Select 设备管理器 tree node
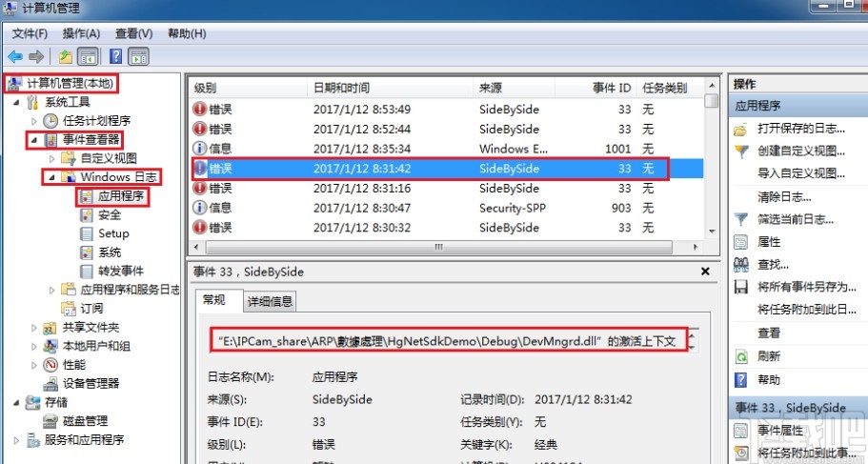868x464 pixels. [x=91, y=383]
